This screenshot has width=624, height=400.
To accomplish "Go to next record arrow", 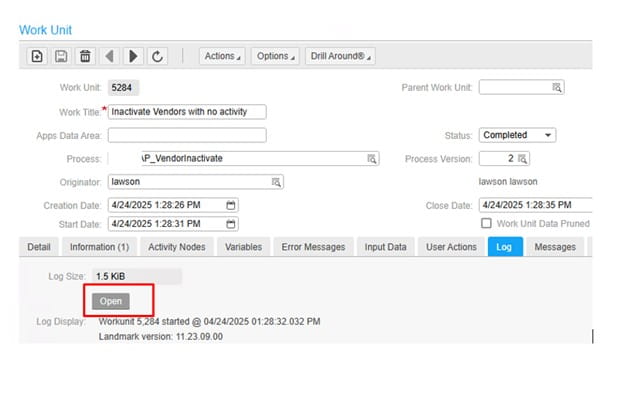I will coord(134,57).
